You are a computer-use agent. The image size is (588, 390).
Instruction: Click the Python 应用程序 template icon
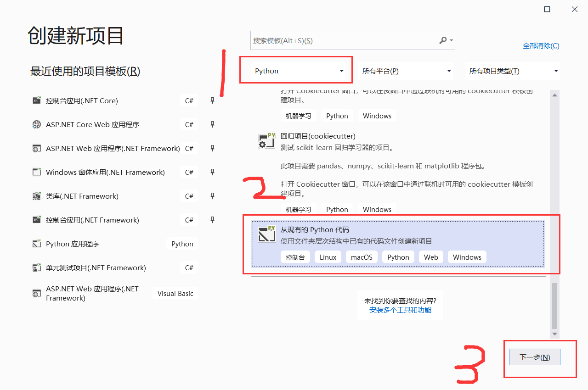[37, 244]
